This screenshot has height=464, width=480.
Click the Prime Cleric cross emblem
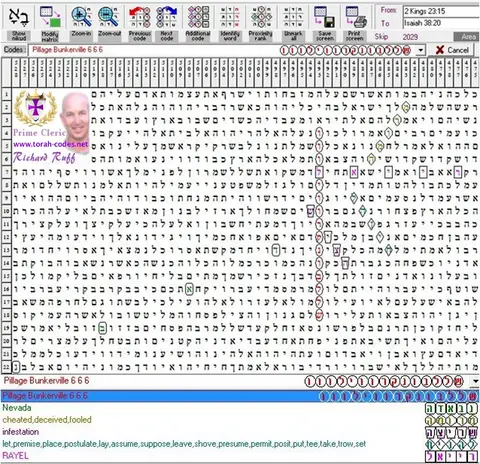point(37,107)
